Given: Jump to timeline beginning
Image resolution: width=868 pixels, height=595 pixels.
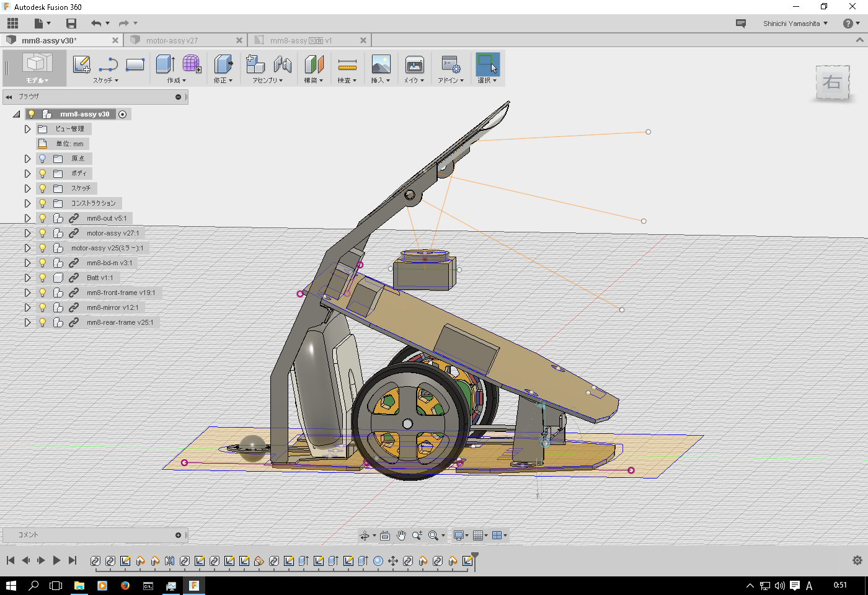Looking at the screenshot, I should click(11, 560).
